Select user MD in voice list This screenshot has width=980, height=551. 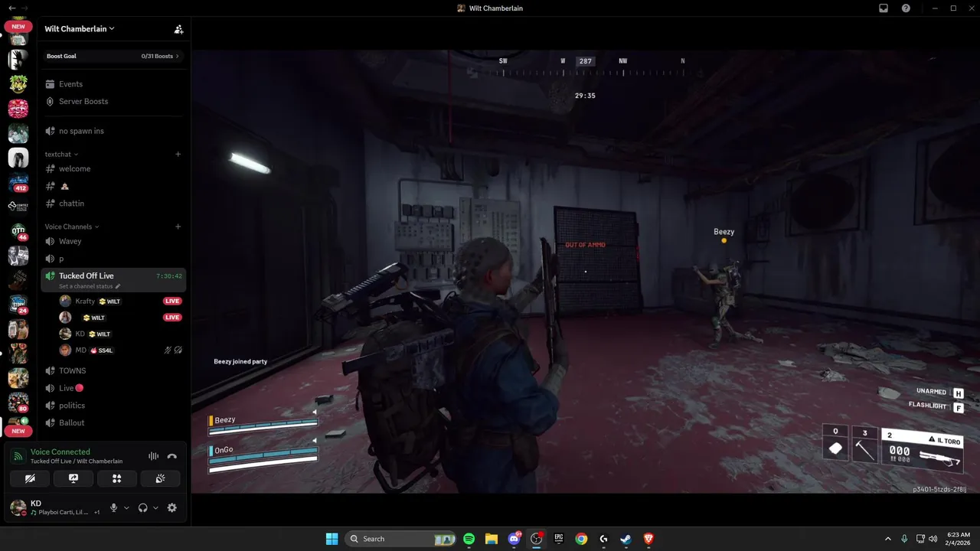click(80, 350)
